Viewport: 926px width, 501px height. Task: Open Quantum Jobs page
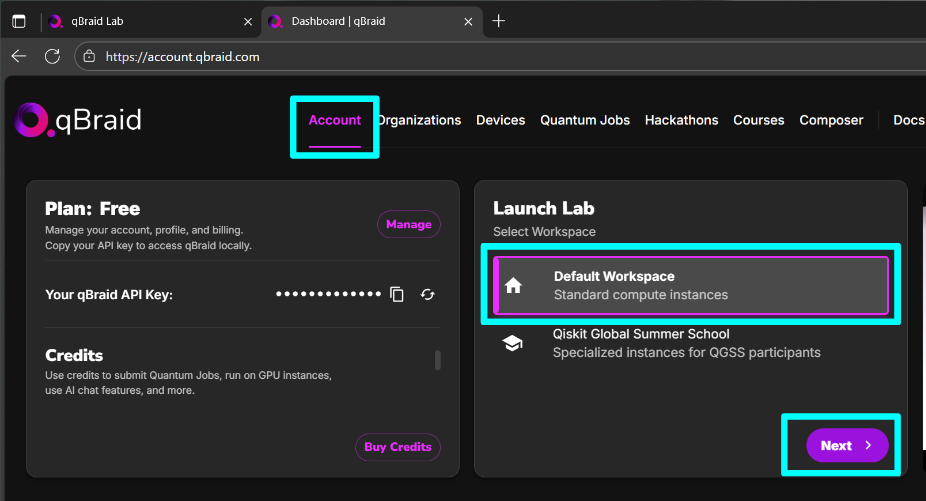point(585,120)
